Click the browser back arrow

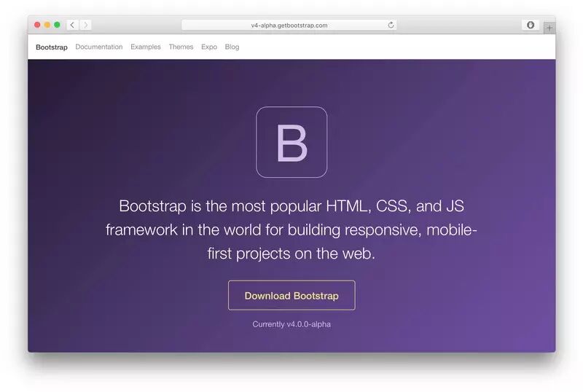pyautogui.click(x=72, y=25)
